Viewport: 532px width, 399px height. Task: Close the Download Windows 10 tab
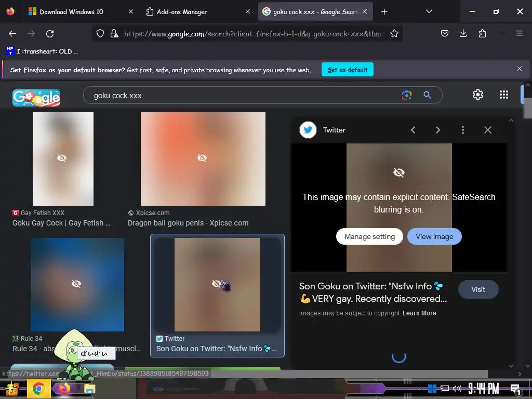(131, 11)
